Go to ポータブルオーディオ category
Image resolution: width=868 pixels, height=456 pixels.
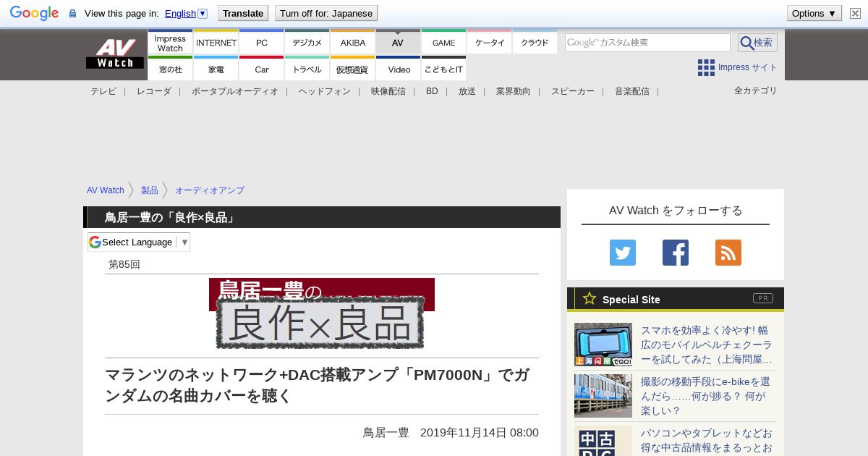click(x=235, y=91)
